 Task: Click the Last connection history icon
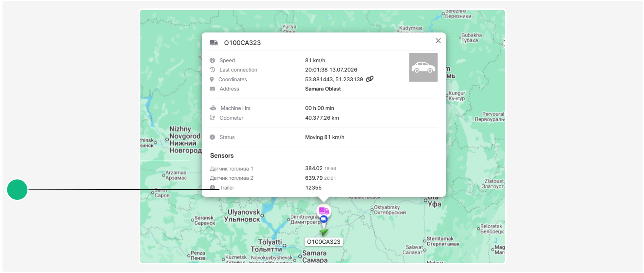click(212, 70)
